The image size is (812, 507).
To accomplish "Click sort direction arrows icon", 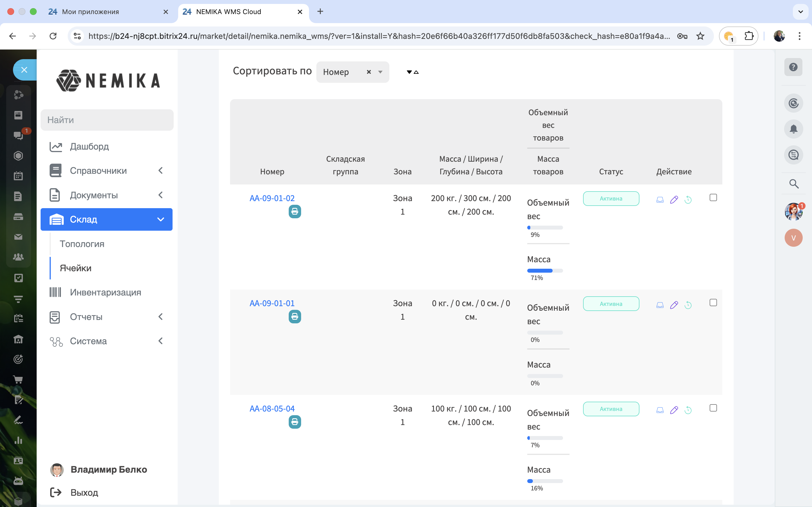I will coord(412,72).
